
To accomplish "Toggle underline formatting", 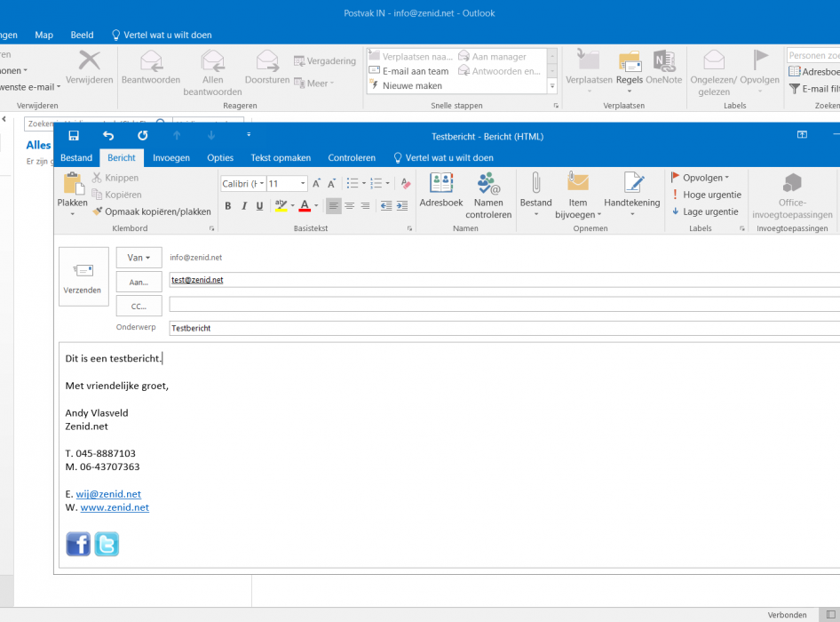I will point(260,206).
